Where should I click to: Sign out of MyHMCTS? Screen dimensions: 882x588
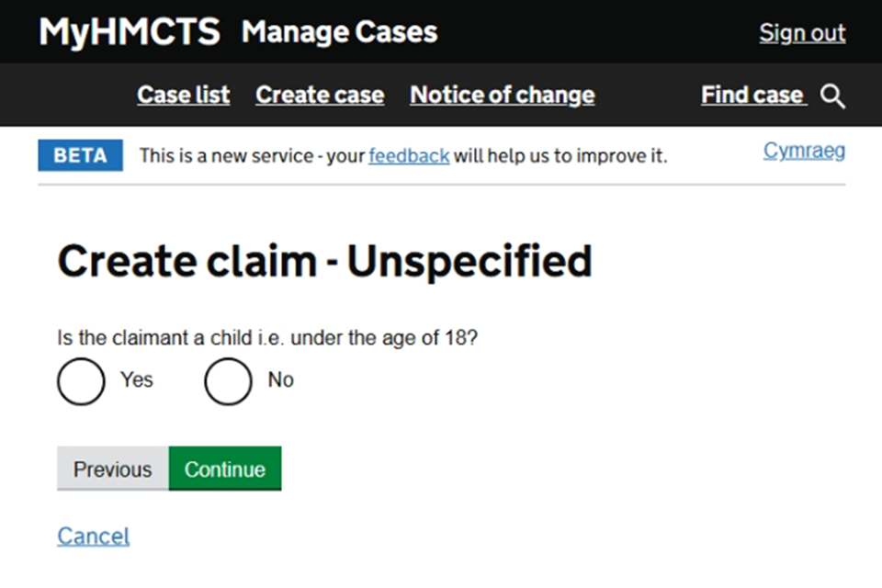[x=802, y=33]
